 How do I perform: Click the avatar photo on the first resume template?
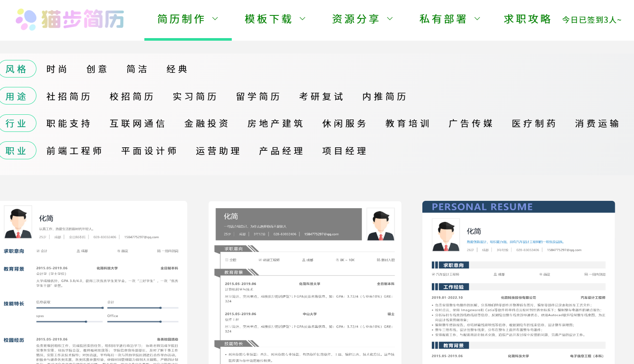tap(18, 221)
